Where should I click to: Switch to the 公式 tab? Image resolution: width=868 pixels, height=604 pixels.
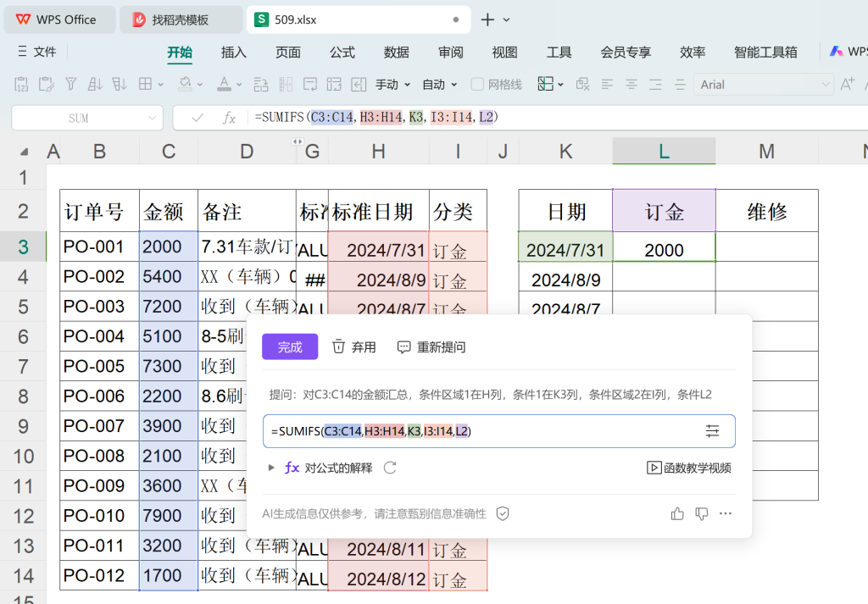click(x=342, y=53)
